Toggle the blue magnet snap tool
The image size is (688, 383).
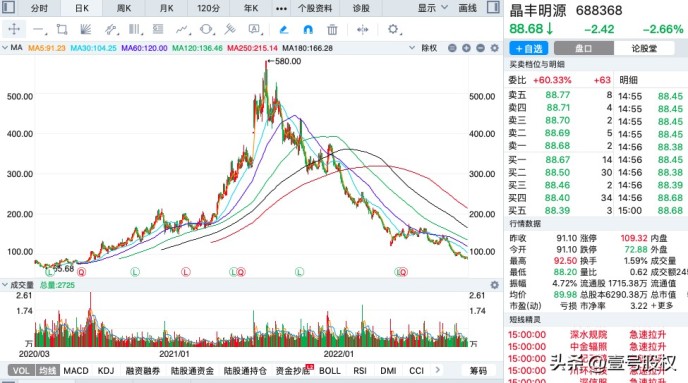pos(308,29)
